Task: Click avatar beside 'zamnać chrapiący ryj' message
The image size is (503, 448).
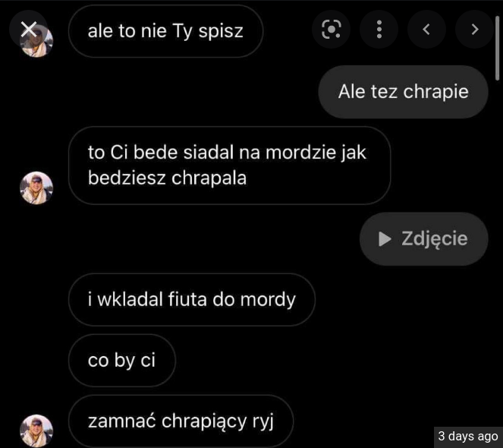Action: [36, 431]
